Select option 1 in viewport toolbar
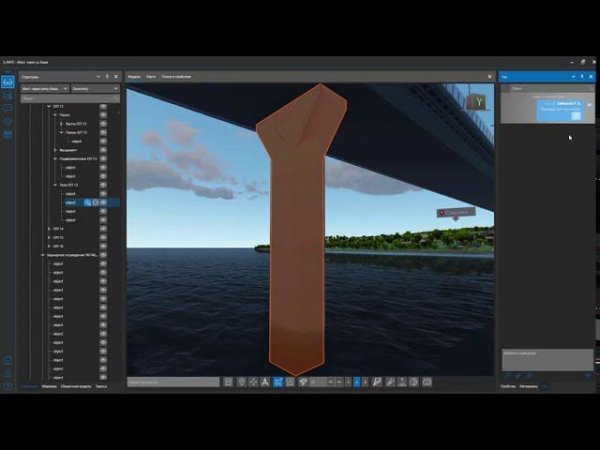Screen dimensions: 600x450 point(348,382)
